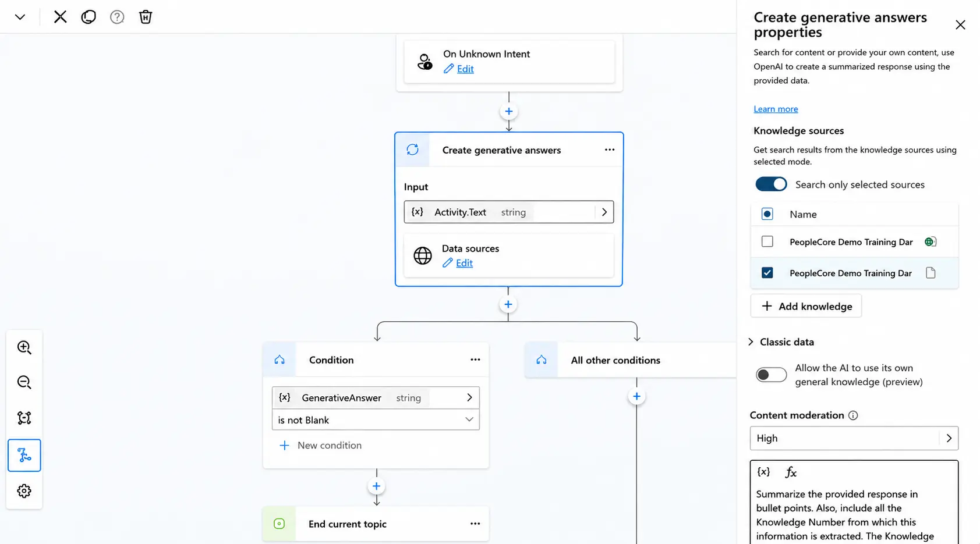
Task: Insert formula with the fx icon
Action: tap(791, 472)
